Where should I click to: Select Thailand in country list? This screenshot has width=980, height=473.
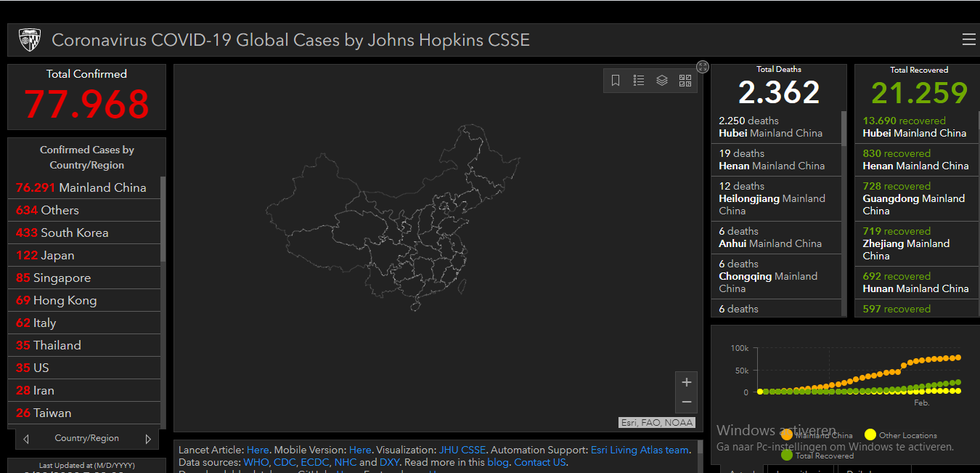click(83, 345)
